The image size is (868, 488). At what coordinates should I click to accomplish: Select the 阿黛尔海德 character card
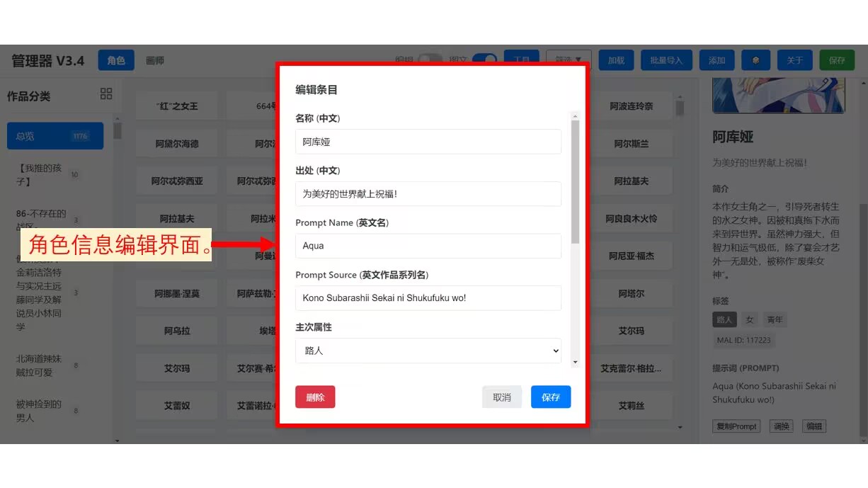(177, 144)
